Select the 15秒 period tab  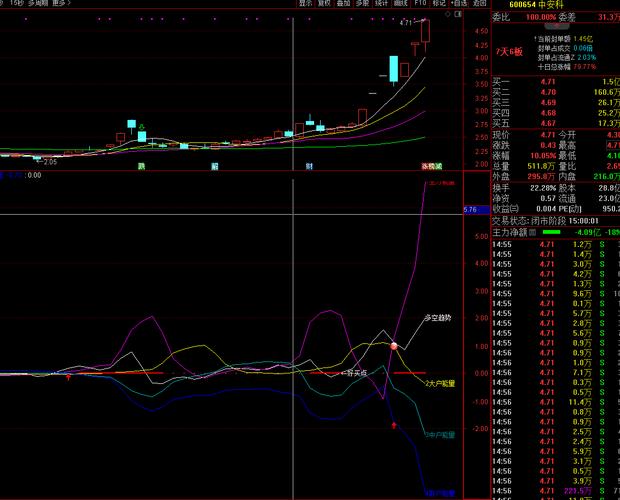(15, 4)
